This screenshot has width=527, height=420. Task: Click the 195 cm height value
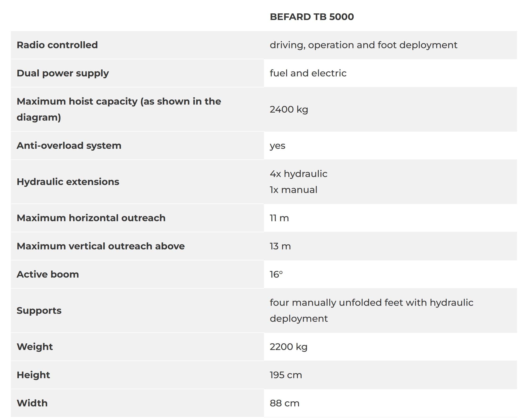click(x=286, y=375)
